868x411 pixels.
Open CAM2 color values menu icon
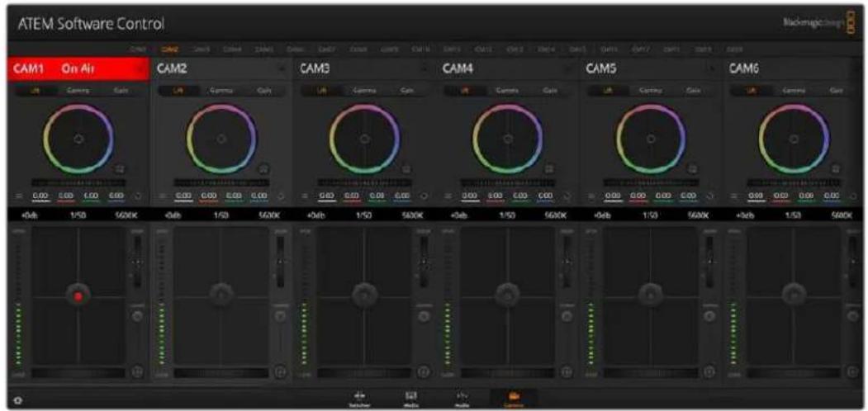coord(161,196)
